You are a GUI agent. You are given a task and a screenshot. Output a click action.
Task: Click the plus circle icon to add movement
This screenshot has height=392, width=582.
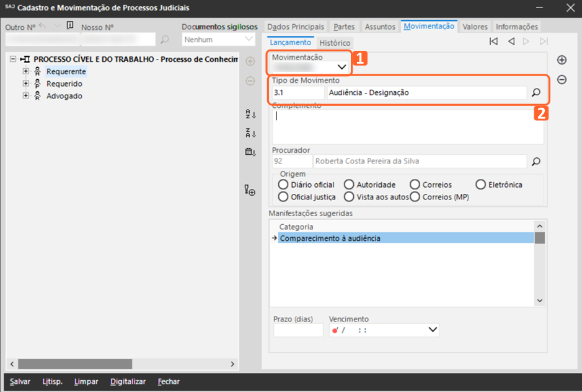[x=562, y=60]
